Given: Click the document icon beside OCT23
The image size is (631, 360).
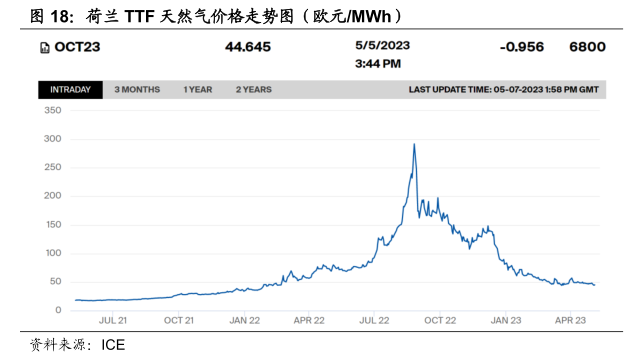Looking at the screenshot, I should 45,48.
